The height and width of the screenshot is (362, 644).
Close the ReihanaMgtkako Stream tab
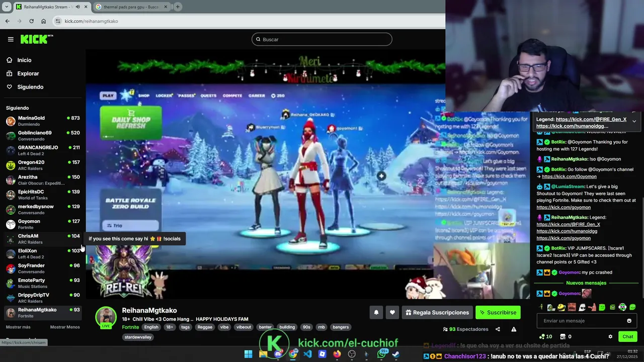point(86,7)
